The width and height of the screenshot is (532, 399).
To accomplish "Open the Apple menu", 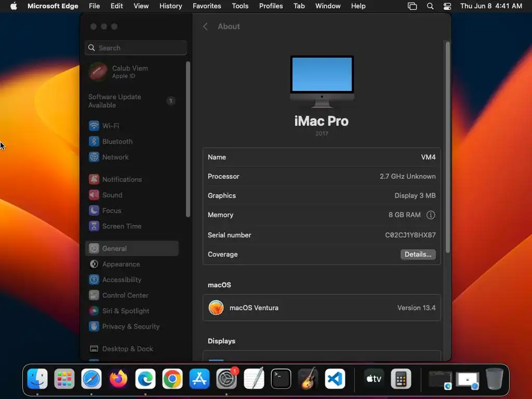I will tap(14, 6).
